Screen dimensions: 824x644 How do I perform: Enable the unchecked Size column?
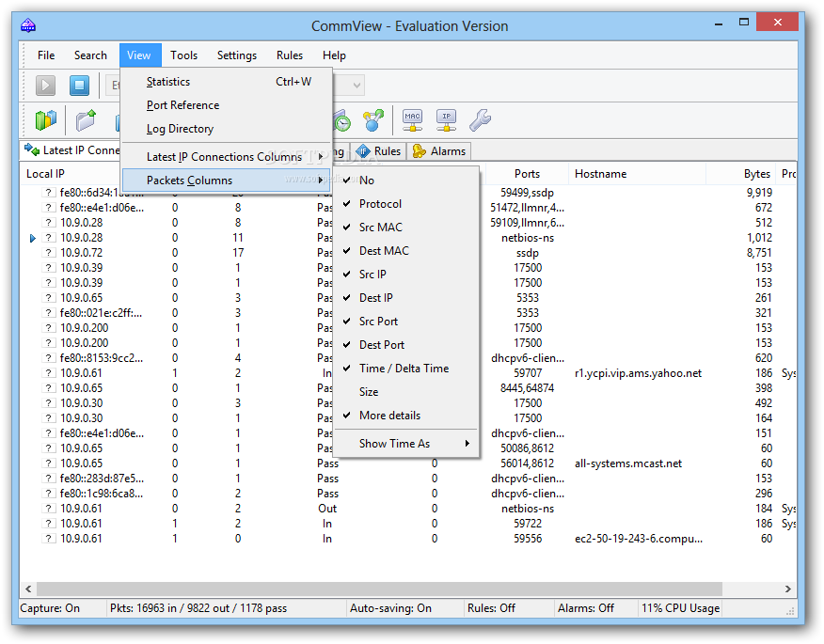click(x=406, y=392)
